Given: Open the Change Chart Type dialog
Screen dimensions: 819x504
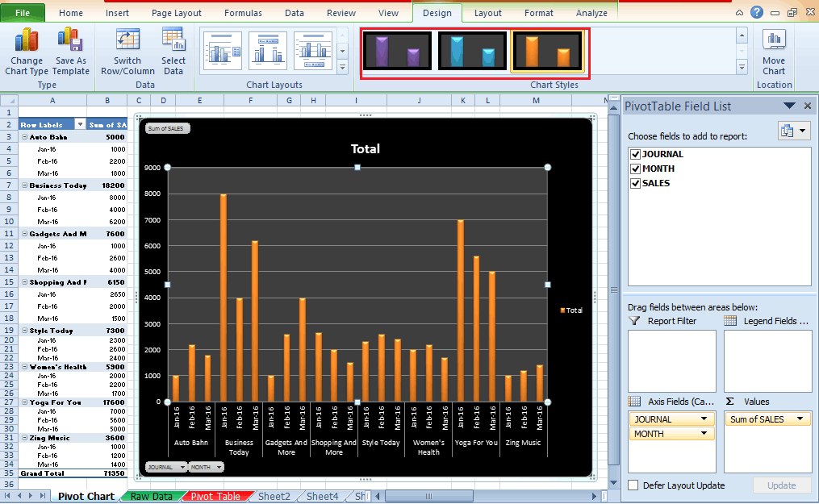Looking at the screenshot, I should coord(26,52).
